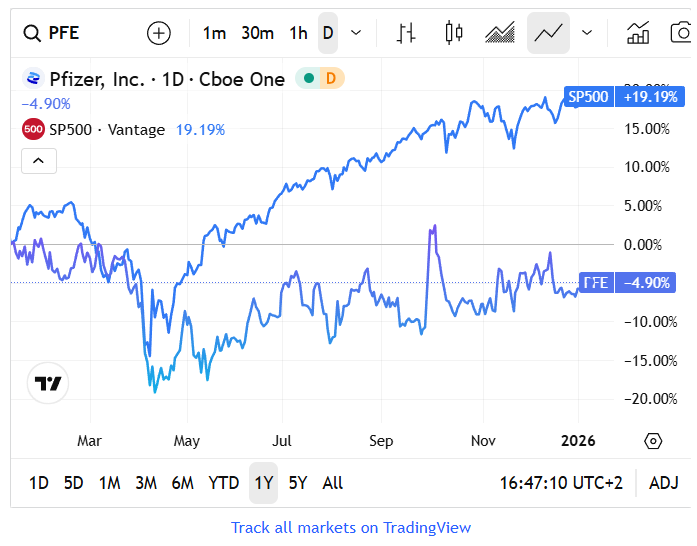Add a symbol with the plus icon
Image resolution: width=697 pixels, height=546 pixels.
pos(159,33)
